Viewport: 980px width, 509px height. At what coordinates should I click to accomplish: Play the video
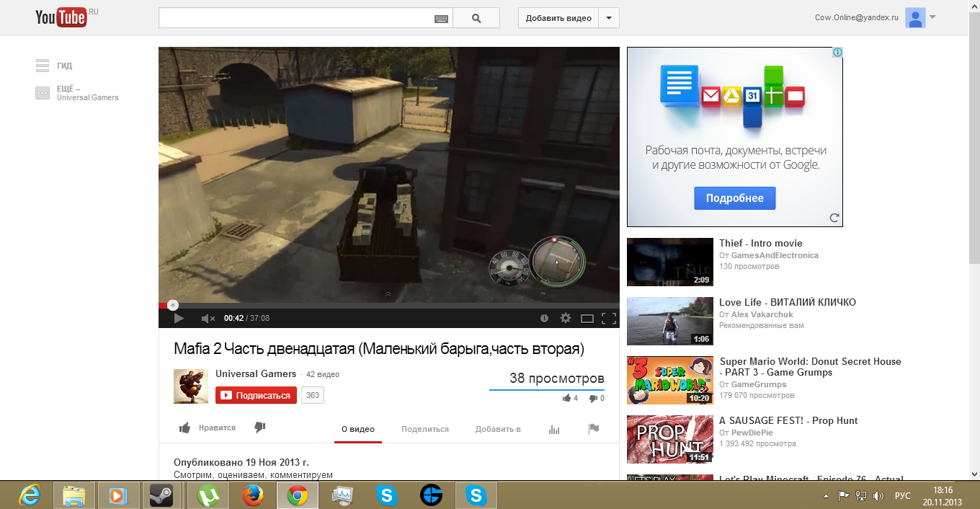point(179,318)
